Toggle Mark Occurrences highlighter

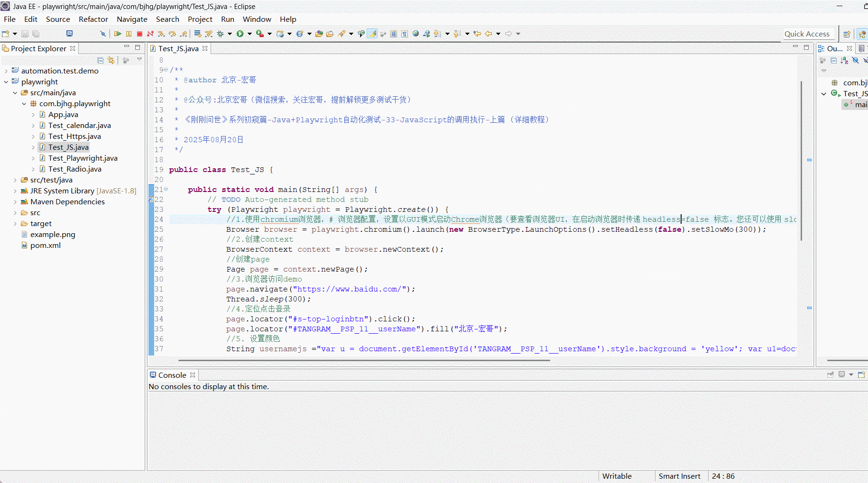pos(372,34)
